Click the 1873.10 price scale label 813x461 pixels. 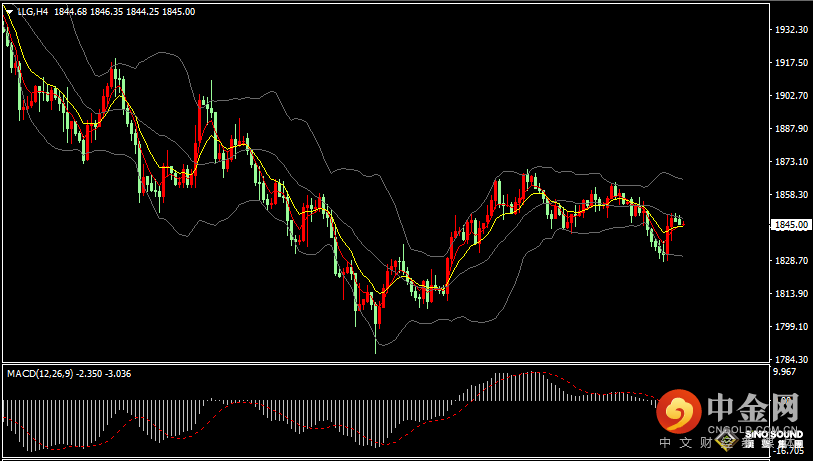(792, 162)
